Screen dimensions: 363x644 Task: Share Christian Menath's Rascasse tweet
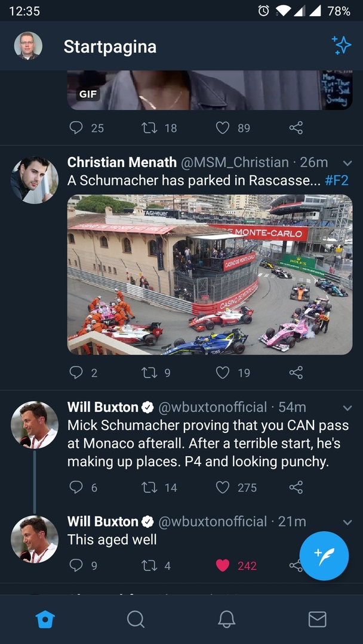click(296, 373)
